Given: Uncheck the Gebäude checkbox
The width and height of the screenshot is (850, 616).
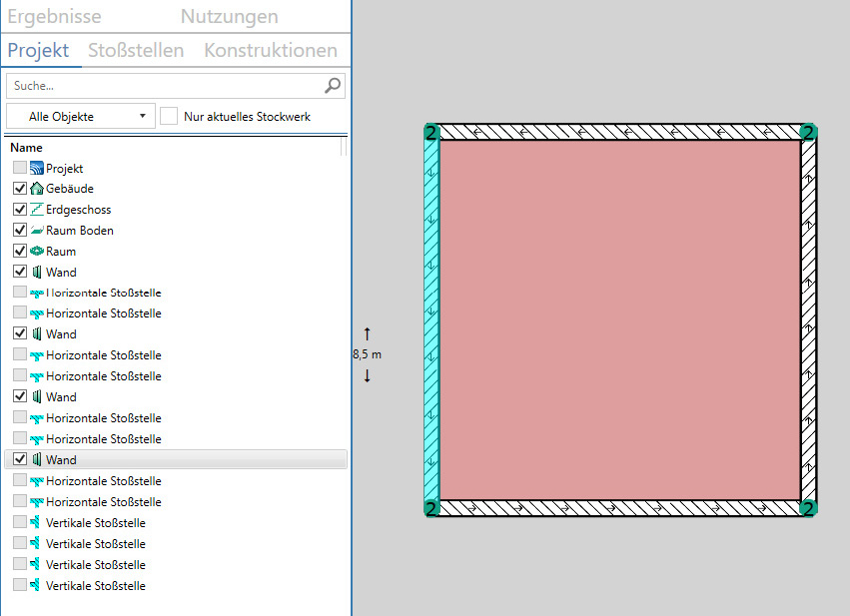Looking at the screenshot, I should [20, 188].
